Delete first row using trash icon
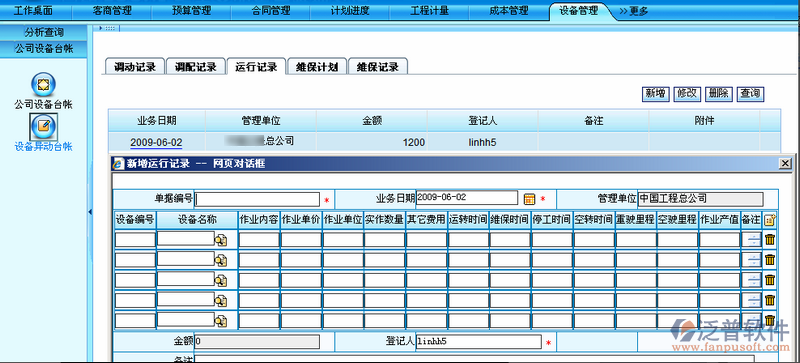The width and height of the screenshot is (800, 363). coord(770,239)
